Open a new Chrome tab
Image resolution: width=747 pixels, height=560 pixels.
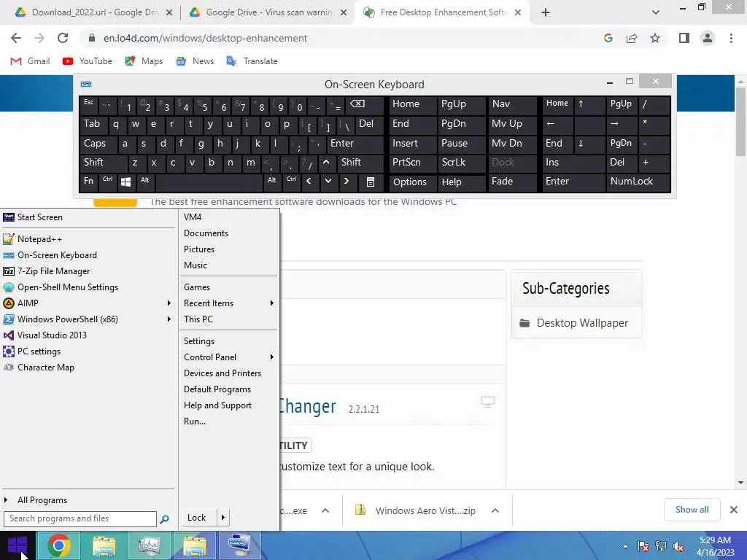(546, 12)
